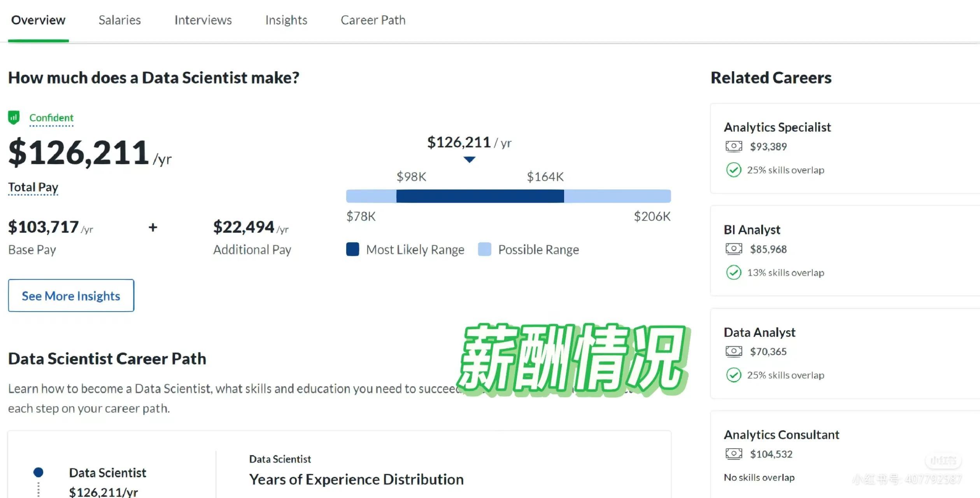Click the Analytics Specialist skills overlap checkmark
Screen dimensions: 980x498
point(734,170)
